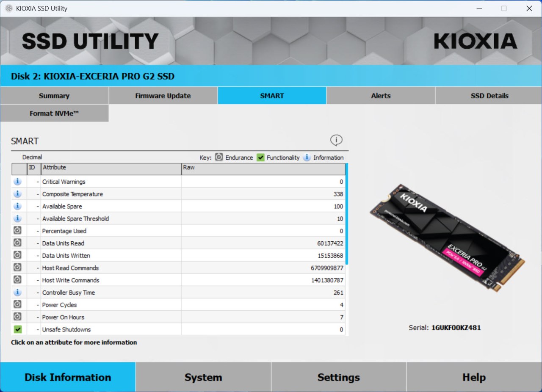The width and height of the screenshot is (542, 392).
Task: Click the info icon beside Critical Warnings
Action: [17, 182]
